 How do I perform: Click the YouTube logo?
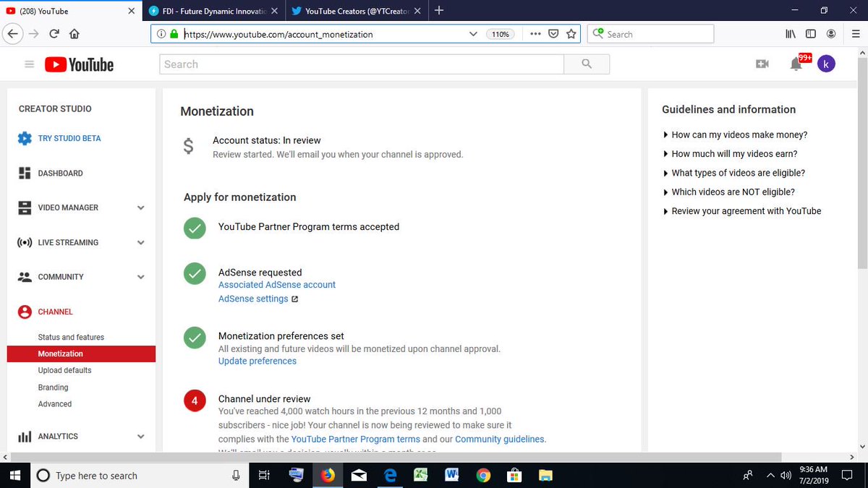80,64
